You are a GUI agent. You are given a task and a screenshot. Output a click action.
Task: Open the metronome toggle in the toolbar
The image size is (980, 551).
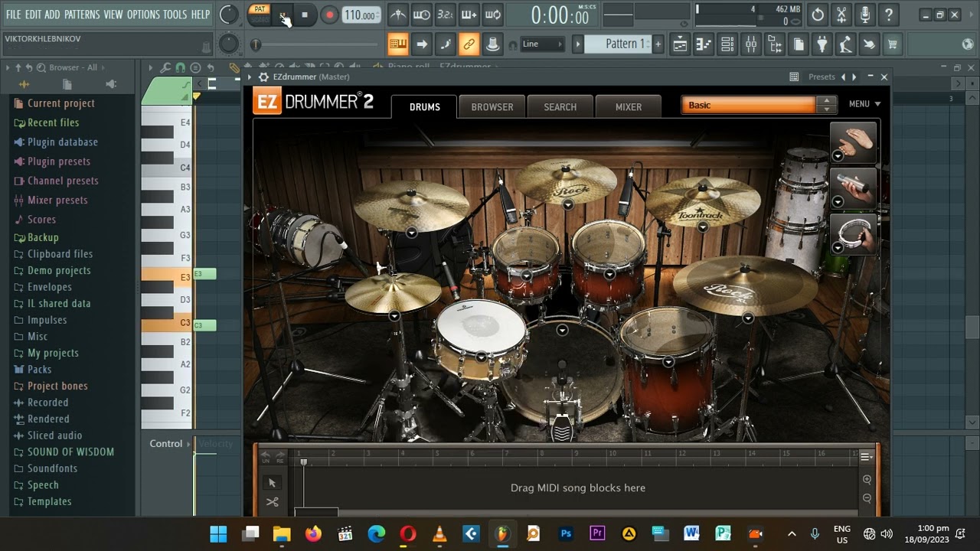(397, 15)
